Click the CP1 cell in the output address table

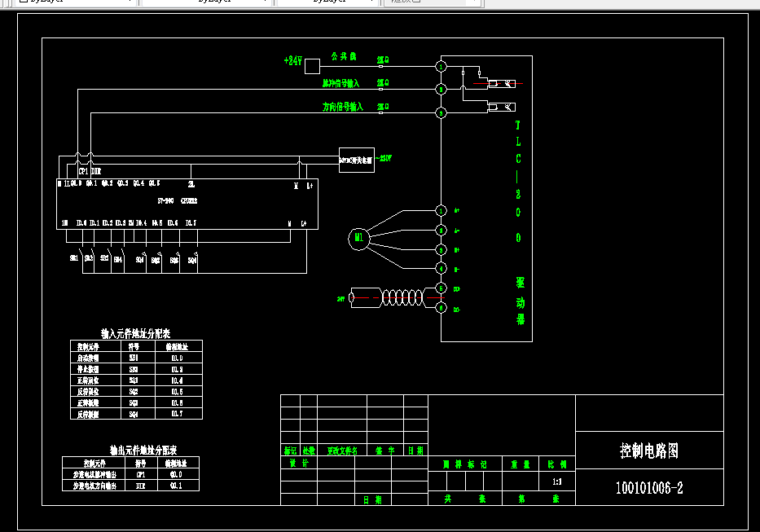click(141, 475)
